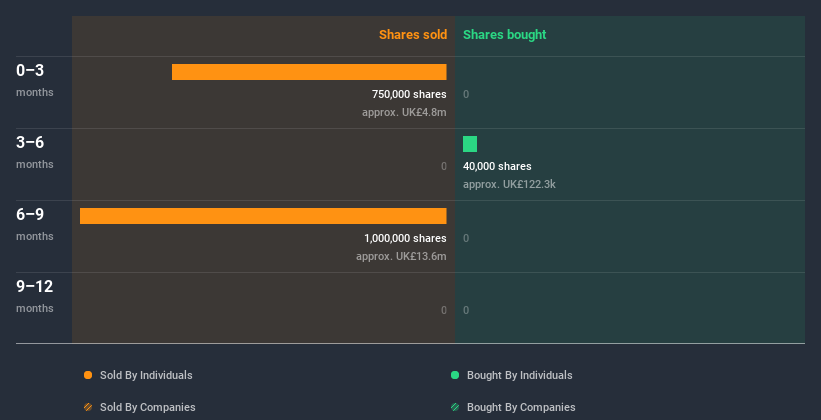This screenshot has height=420, width=821.
Task: Click the Shares bought column header
Action: (505, 35)
